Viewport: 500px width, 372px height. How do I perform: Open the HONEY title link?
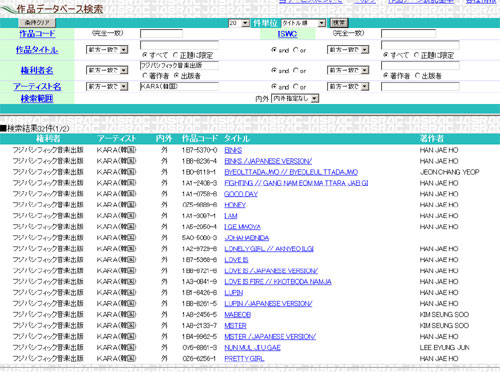click(x=235, y=205)
